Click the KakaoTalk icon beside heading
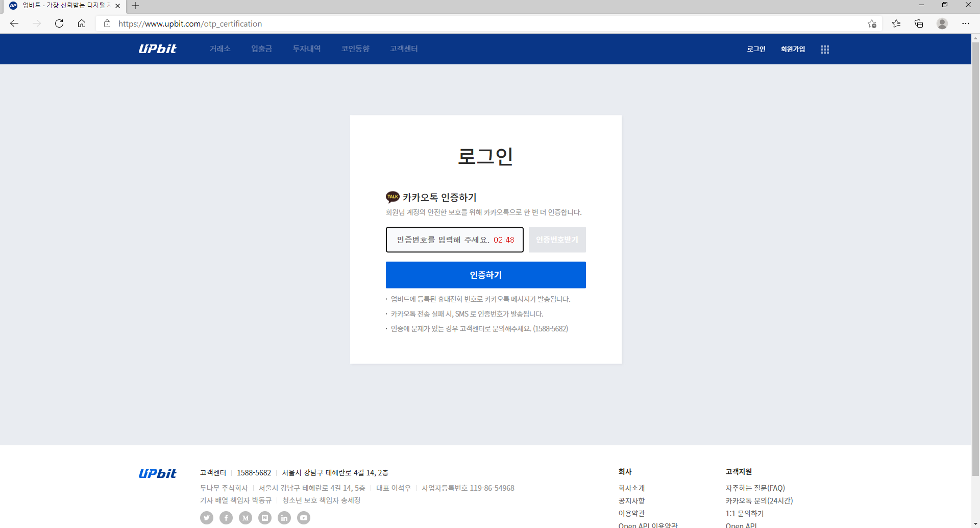The image size is (980, 528). coord(393,197)
